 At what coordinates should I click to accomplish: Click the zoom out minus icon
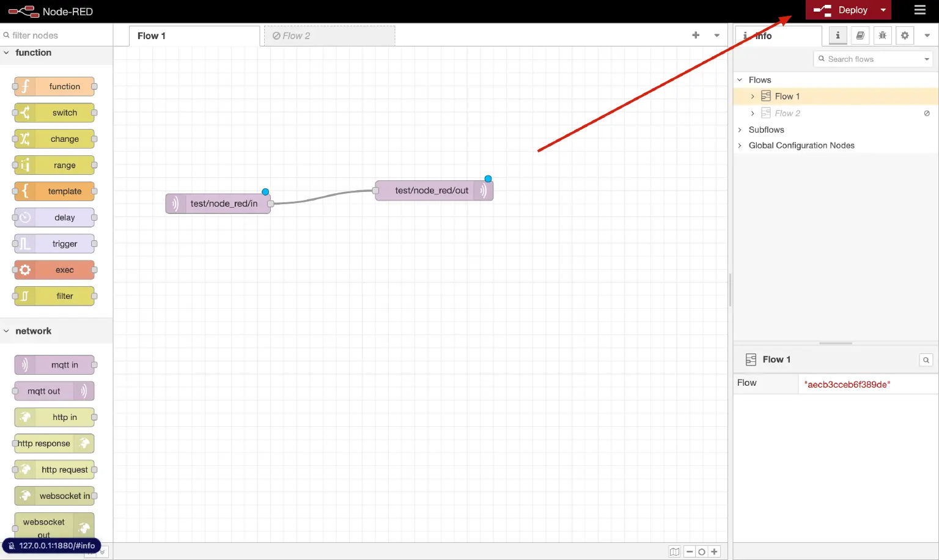pyautogui.click(x=690, y=551)
